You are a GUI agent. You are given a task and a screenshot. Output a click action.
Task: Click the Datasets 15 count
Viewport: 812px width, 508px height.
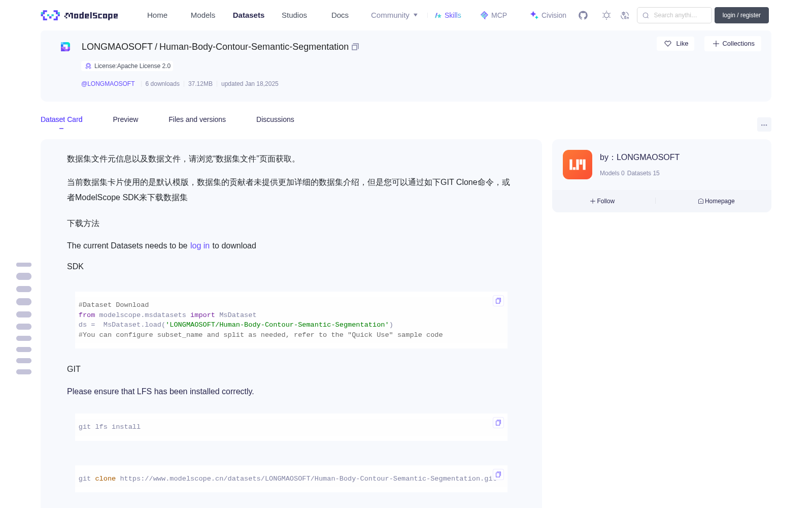644,173
